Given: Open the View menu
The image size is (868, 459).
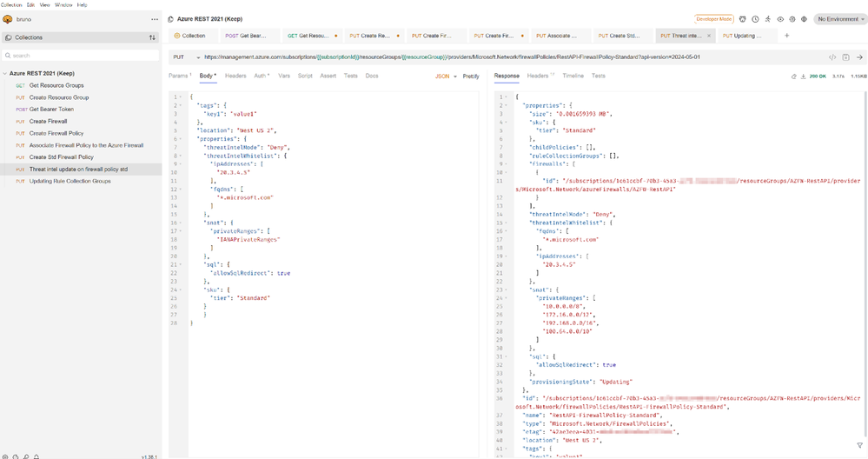Looking at the screenshot, I should [45, 4].
